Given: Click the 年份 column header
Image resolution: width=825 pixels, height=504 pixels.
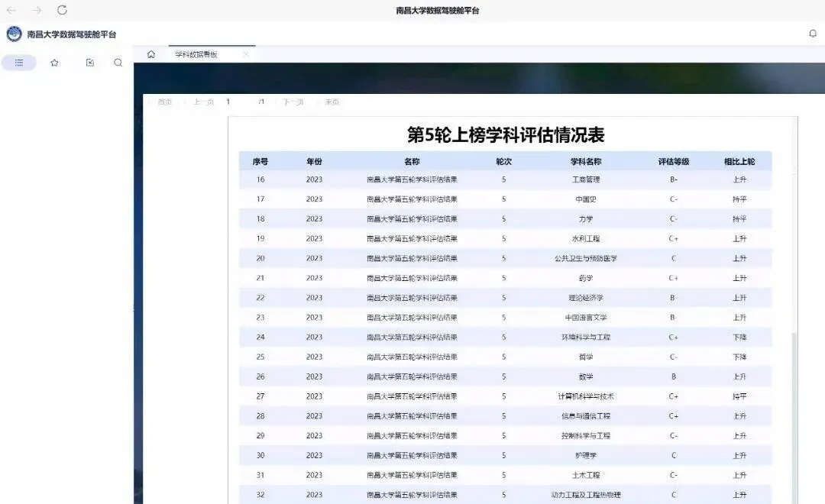Looking at the screenshot, I should point(314,162).
